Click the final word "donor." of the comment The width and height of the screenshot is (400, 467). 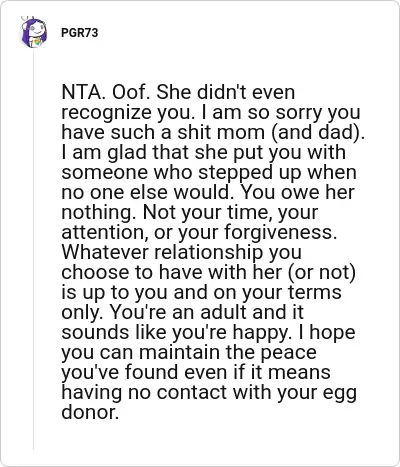tap(90, 412)
